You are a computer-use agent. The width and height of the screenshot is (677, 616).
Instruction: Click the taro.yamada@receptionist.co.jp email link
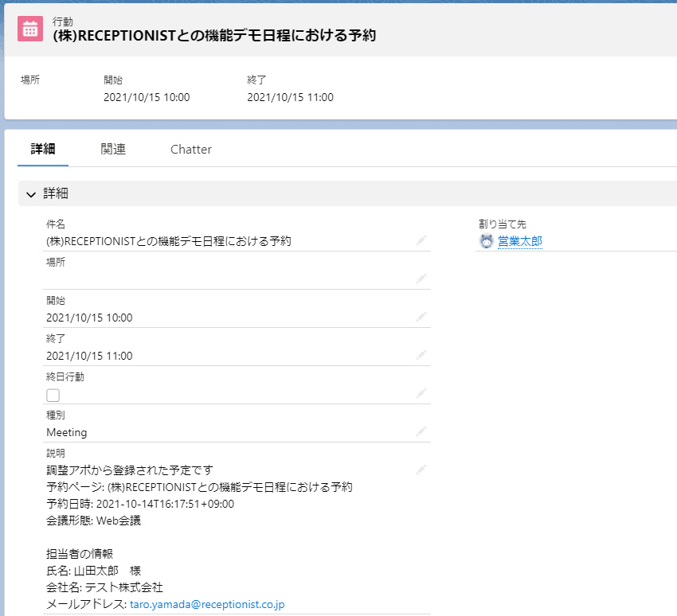click(207, 604)
